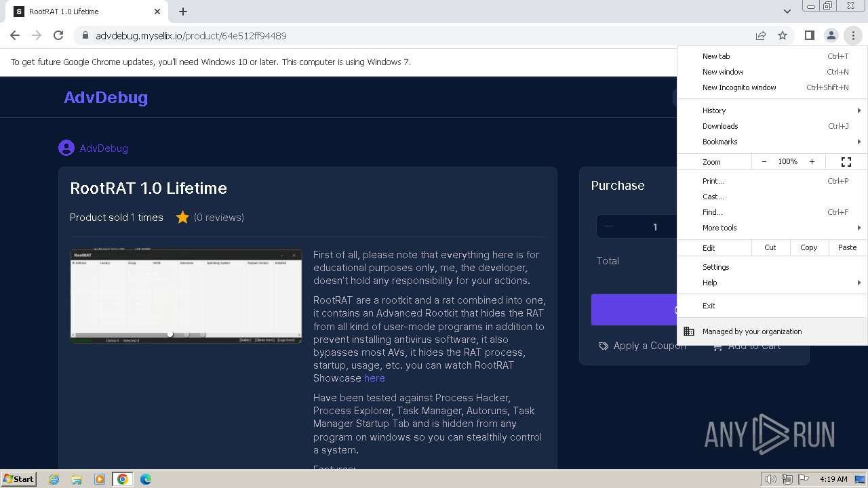Click the share page icon
The image size is (868, 488).
pyautogui.click(x=761, y=35)
